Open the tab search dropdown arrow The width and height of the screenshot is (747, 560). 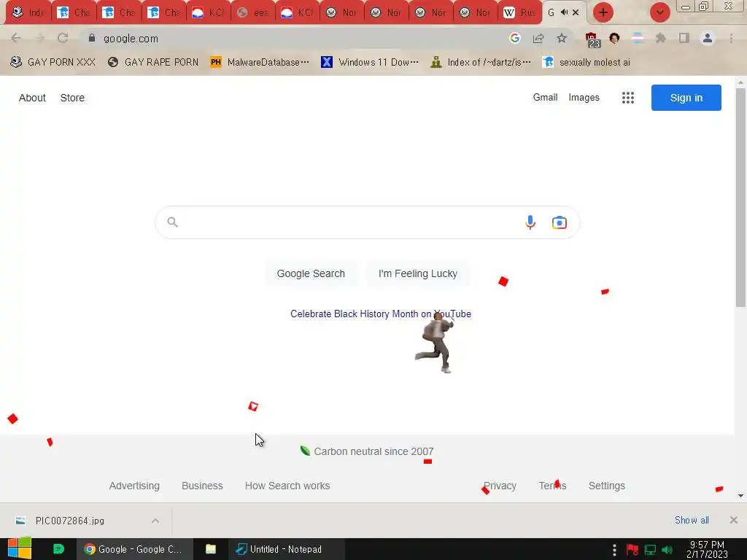659,12
